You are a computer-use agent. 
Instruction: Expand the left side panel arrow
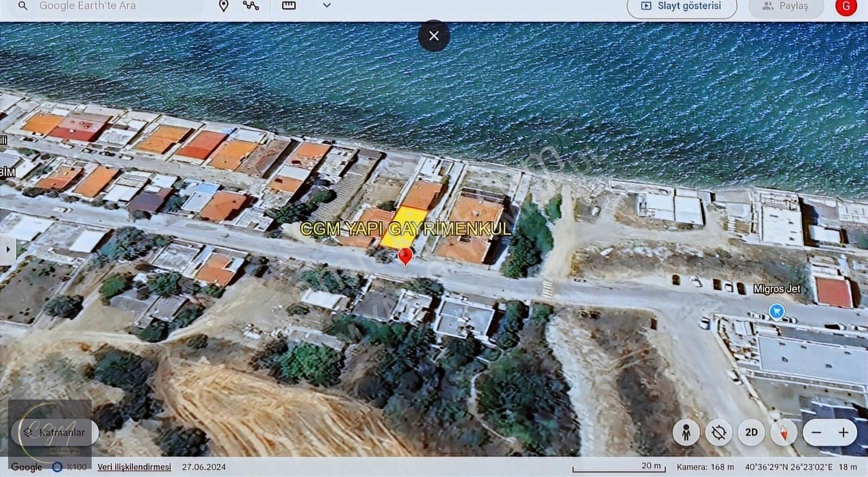tap(8, 250)
